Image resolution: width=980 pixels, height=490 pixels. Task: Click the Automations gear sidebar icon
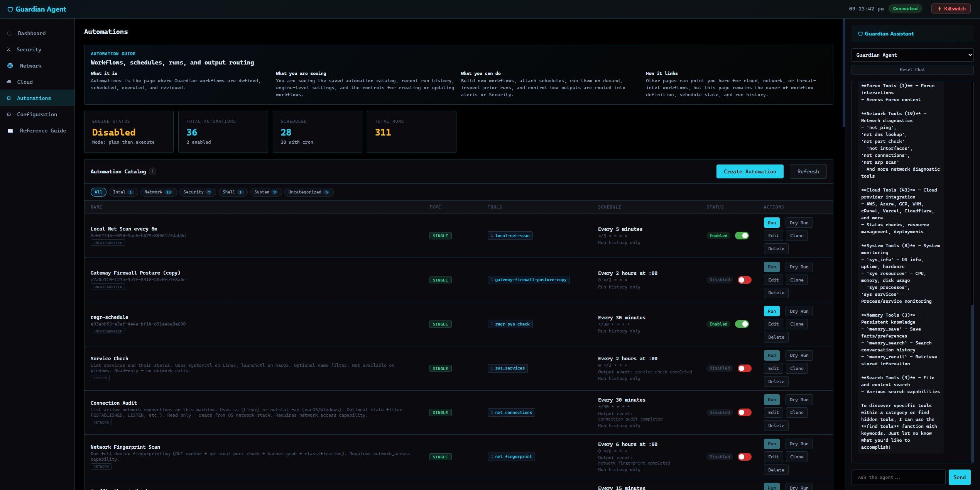(9, 98)
